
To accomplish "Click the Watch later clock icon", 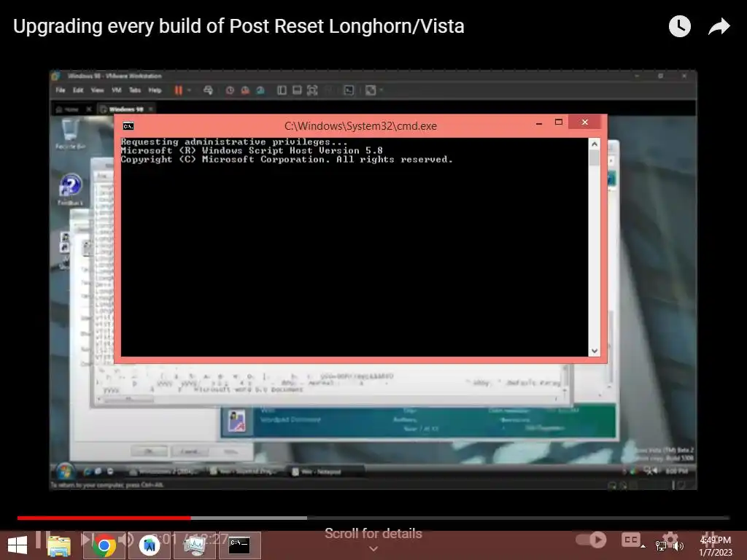I will point(679,26).
